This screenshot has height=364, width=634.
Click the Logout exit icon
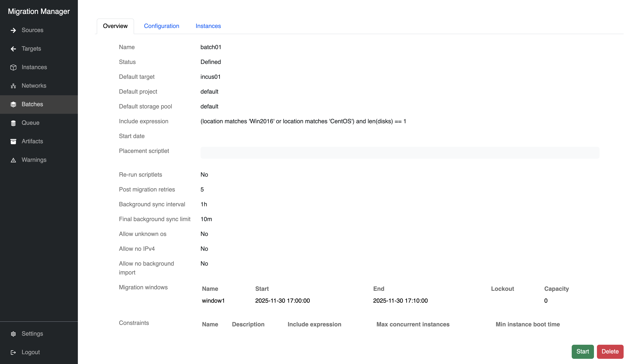(x=13, y=352)
